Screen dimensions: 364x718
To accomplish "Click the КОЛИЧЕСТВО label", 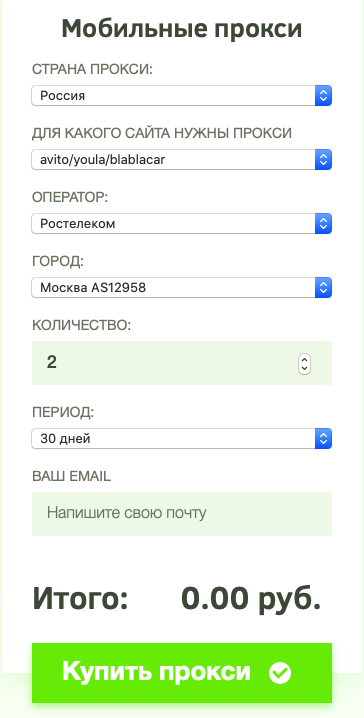I will point(81,326).
